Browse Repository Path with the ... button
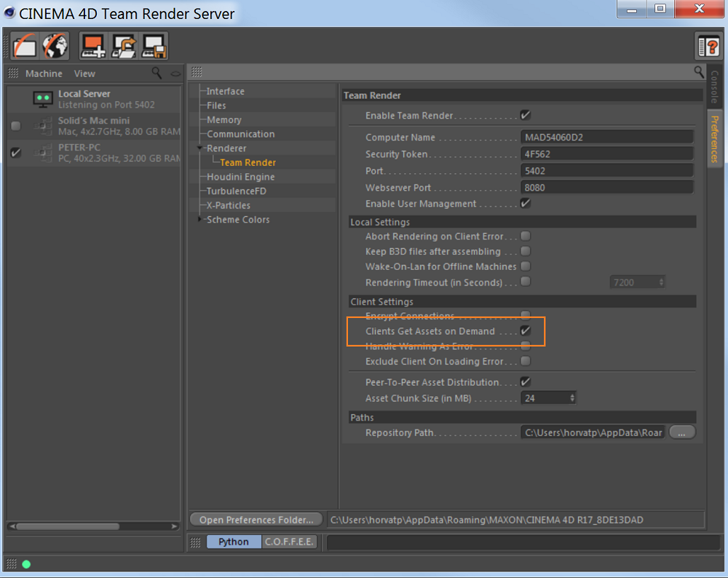The width and height of the screenshot is (728, 578). pos(681,432)
